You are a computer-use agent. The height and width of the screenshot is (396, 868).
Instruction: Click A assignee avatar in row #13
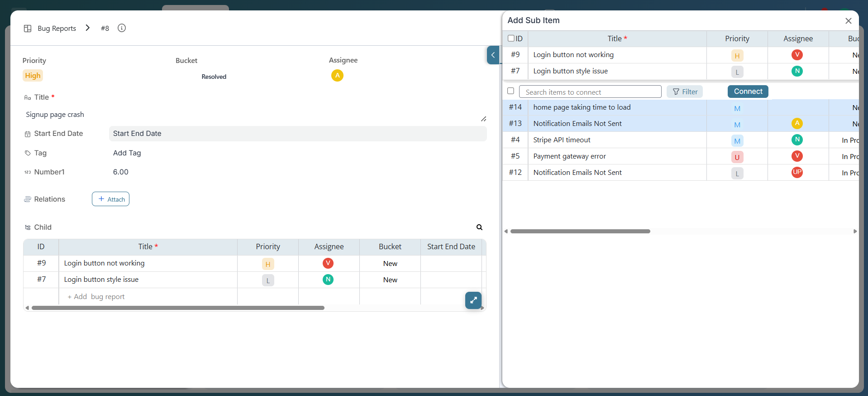click(x=797, y=123)
